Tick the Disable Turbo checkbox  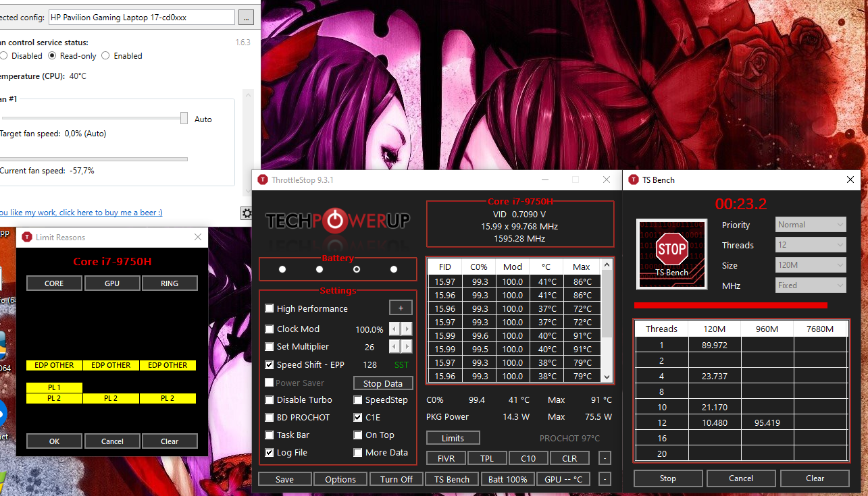click(270, 399)
